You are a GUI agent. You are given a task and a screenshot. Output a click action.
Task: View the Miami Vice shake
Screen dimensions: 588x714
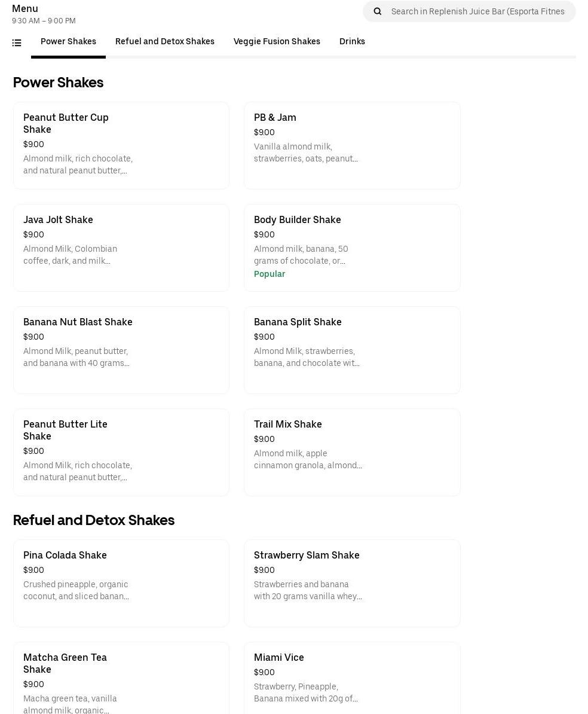[352, 679]
